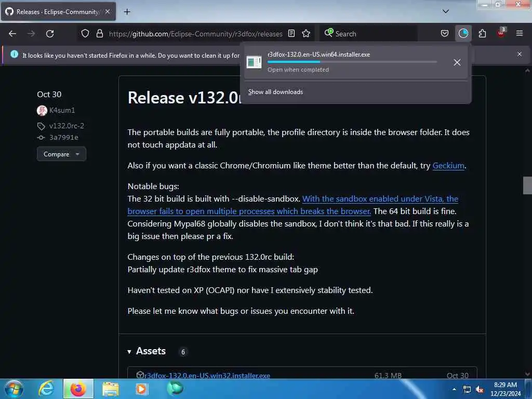Click the package icon beside win32 installer
The height and width of the screenshot is (399, 532).
pos(140,375)
